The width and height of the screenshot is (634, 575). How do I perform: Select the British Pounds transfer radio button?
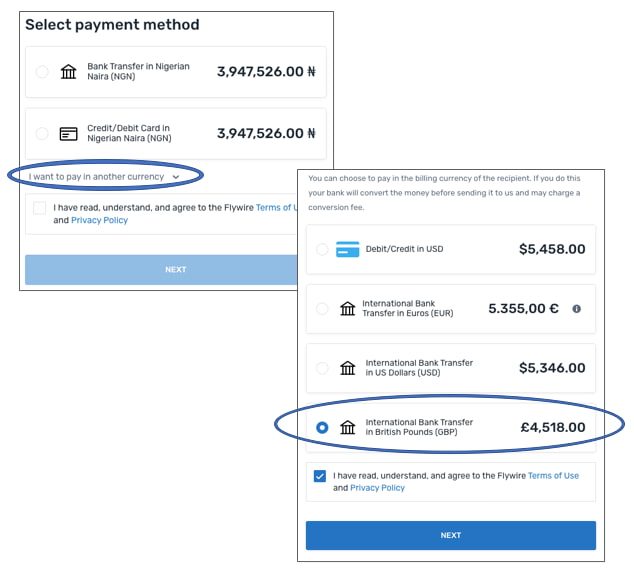(x=322, y=427)
